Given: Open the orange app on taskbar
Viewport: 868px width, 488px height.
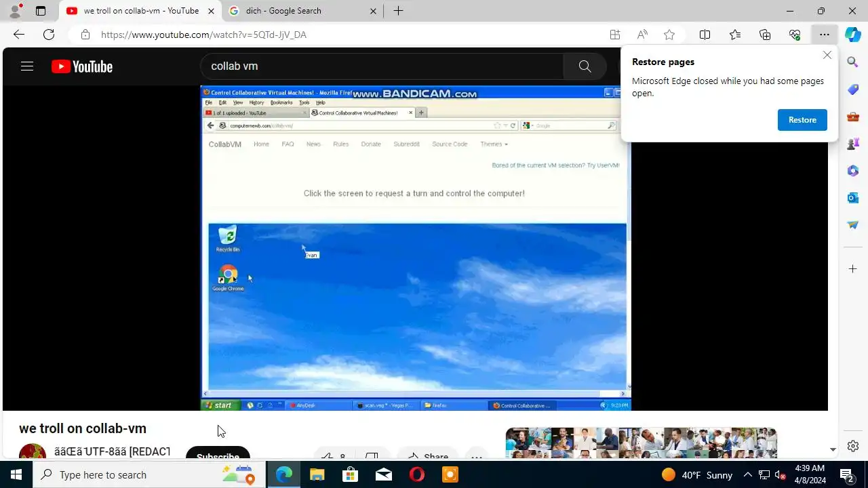Looking at the screenshot, I should tap(450, 474).
